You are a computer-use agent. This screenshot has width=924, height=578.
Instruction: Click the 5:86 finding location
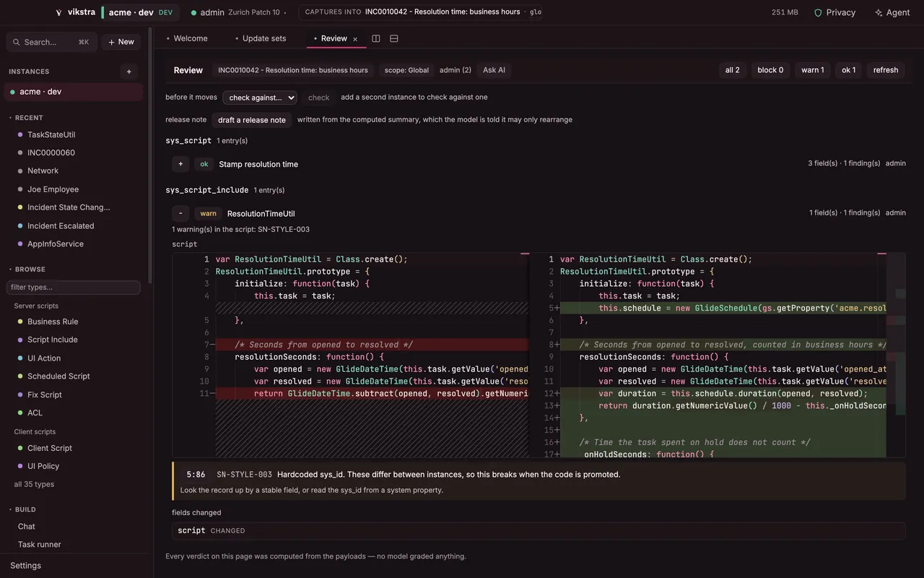196,475
